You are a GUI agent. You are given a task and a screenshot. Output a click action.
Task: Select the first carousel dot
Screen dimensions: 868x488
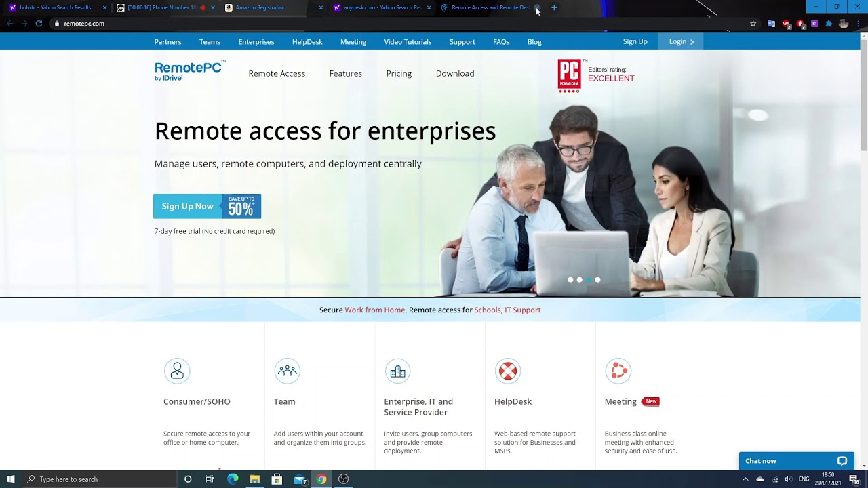[x=570, y=280]
